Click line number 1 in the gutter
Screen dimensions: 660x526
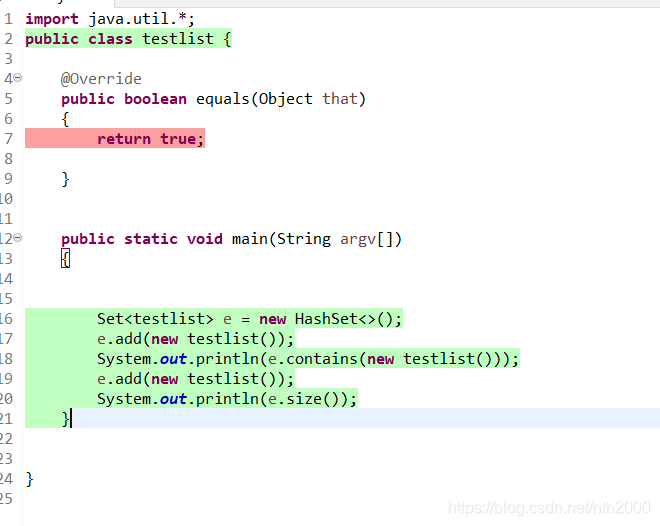pyautogui.click(x=8, y=19)
